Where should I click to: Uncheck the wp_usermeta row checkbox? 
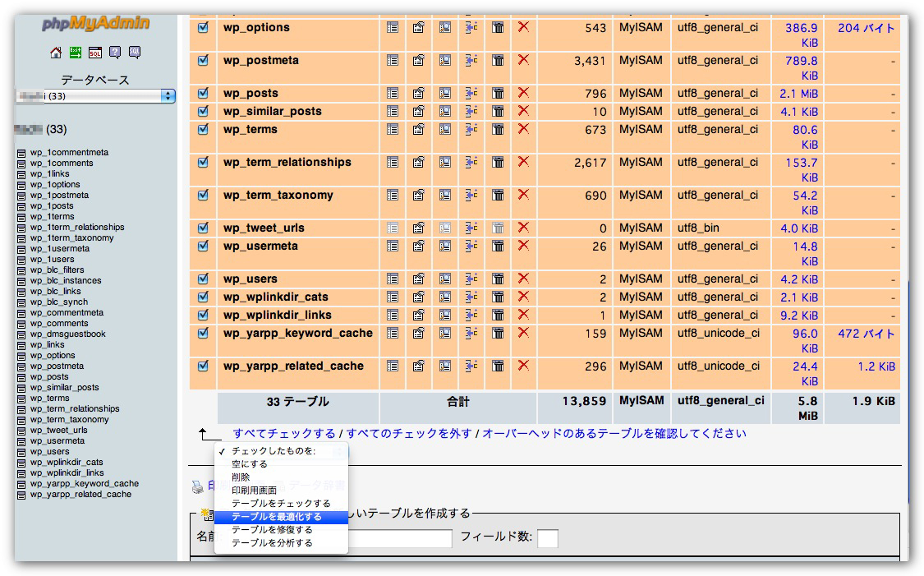pyautogui.click(x=204, y=246)
